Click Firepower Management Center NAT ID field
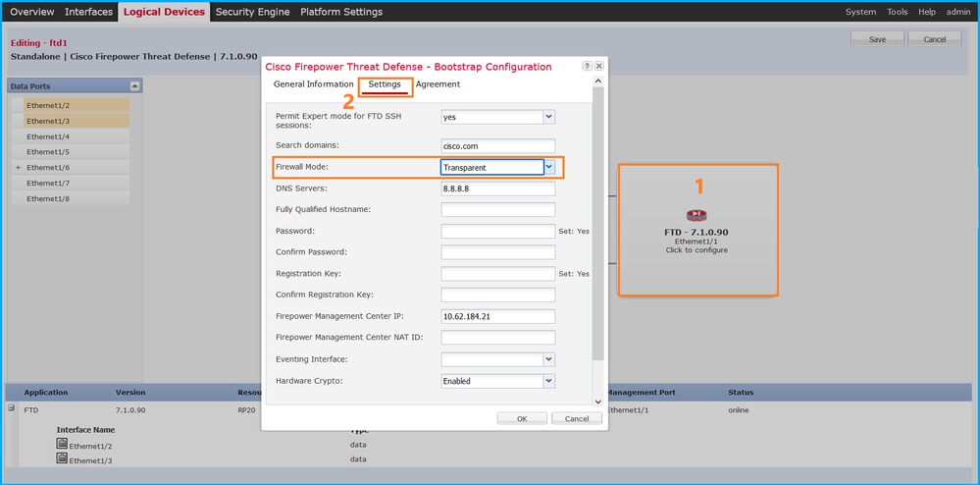Screen dimensions: 980x485 click(x=498, y=338)
